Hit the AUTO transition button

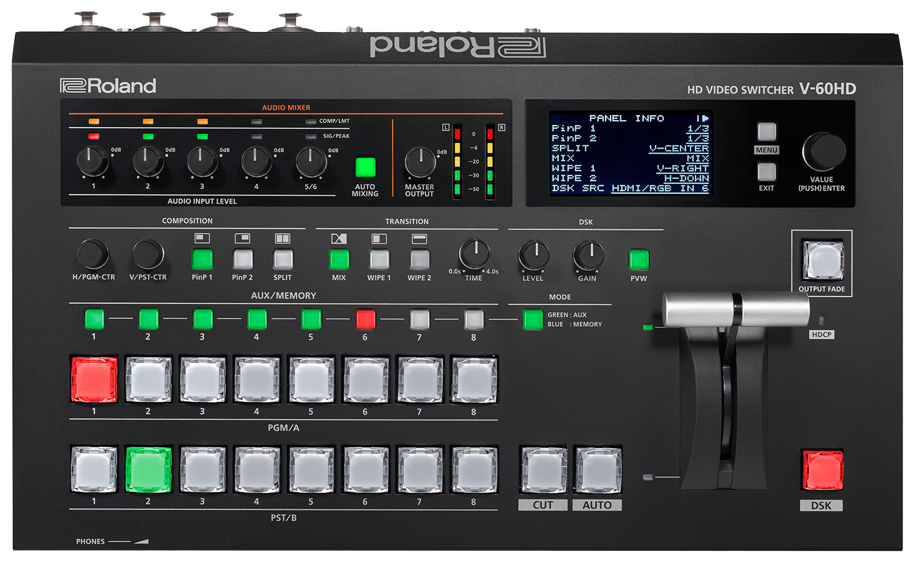coord(598,471)
